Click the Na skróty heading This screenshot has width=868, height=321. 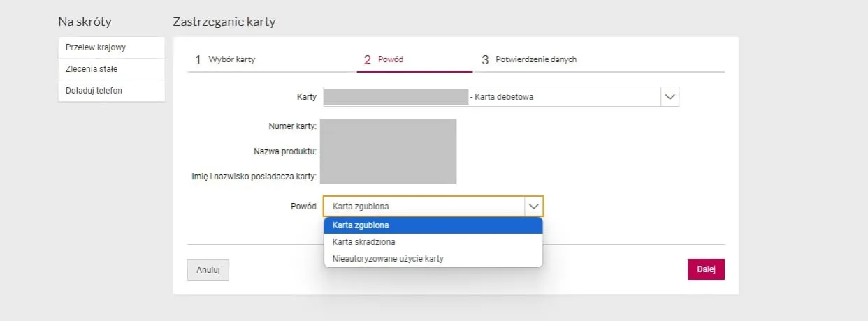(x=85, y=22)
